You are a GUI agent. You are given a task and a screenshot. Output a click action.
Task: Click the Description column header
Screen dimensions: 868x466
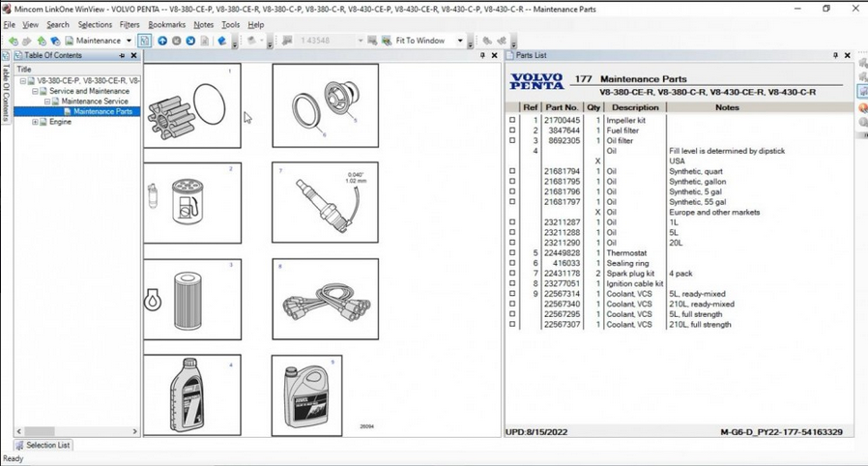click(635, 107)
